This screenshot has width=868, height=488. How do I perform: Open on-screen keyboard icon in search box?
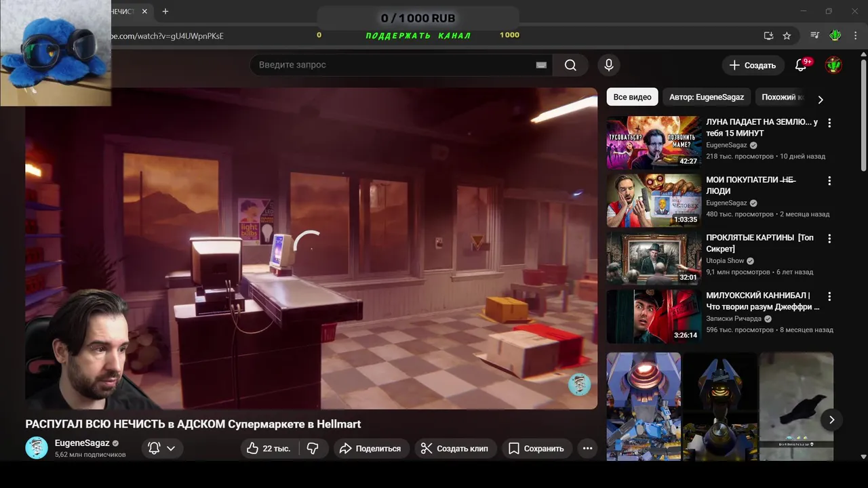pyautogui.click(x=541, y=65)
